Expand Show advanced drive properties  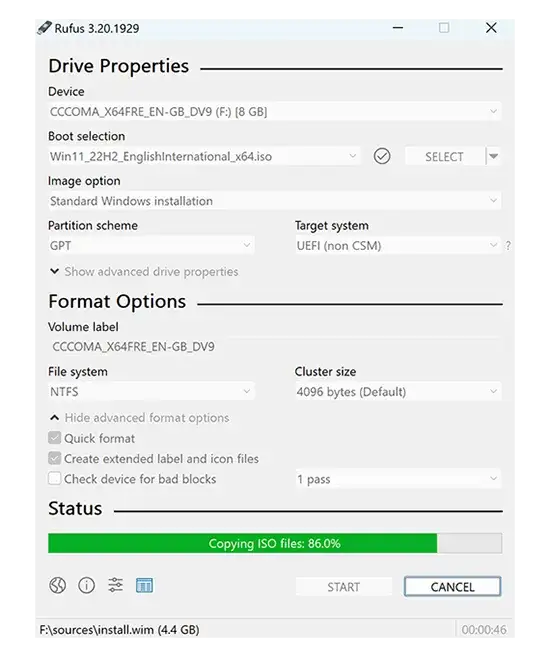[x=144, y=272]
